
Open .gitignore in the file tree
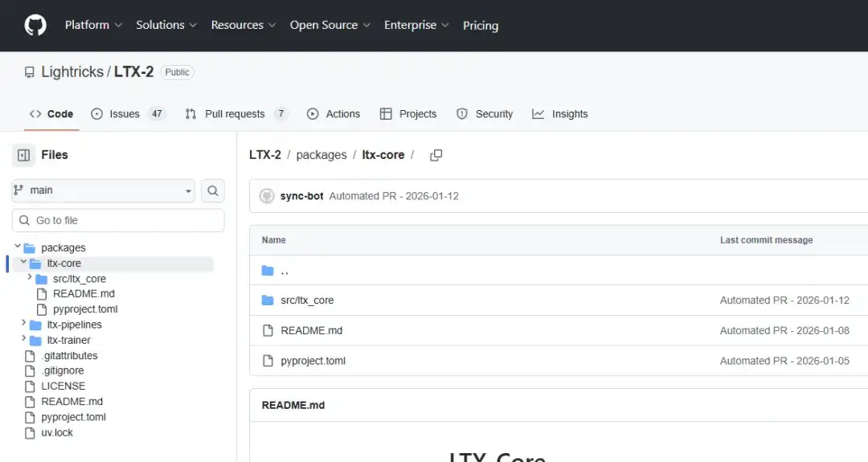63,370
